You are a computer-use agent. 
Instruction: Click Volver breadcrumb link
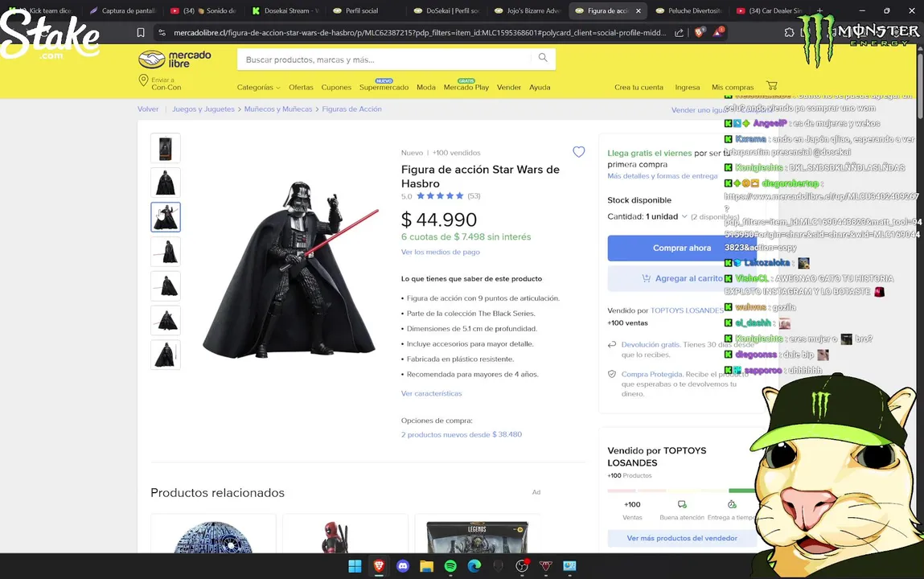(148, 109)
